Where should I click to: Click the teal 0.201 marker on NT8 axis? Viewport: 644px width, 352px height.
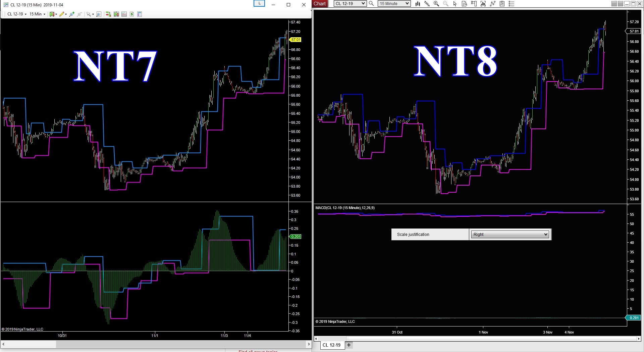[x=634, y=318]
